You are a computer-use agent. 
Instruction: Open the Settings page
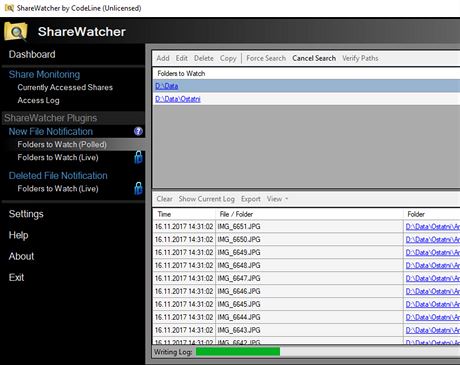click(26, 214)
